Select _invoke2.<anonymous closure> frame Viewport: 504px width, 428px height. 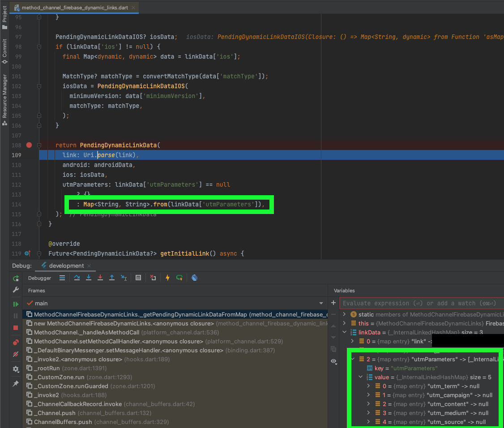(x=175, y=360)
